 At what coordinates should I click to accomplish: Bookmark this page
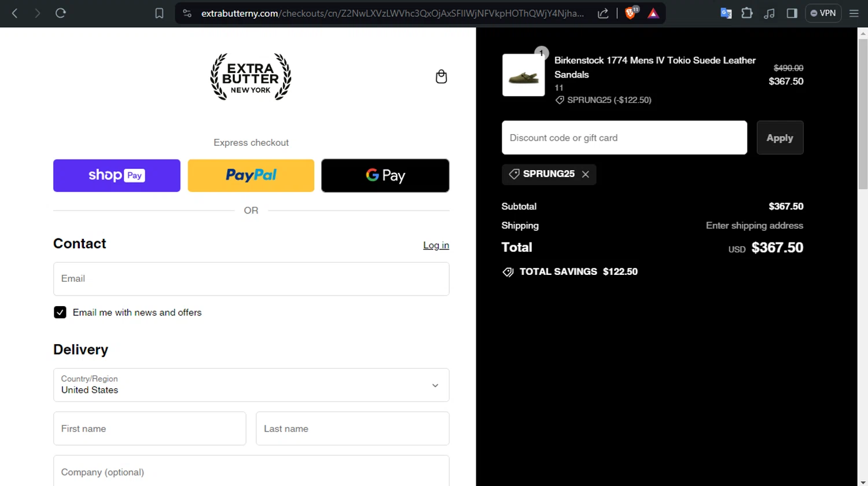[x=159, y=13]
